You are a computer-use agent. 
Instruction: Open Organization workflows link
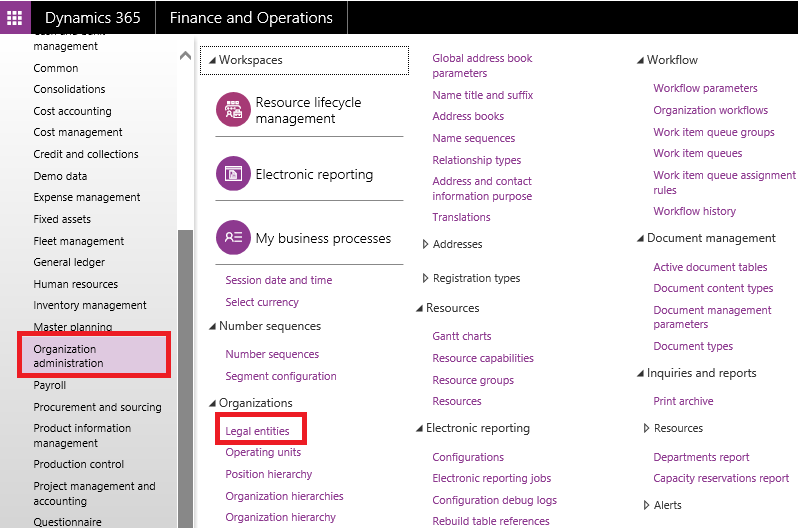(x=710, y=110)
